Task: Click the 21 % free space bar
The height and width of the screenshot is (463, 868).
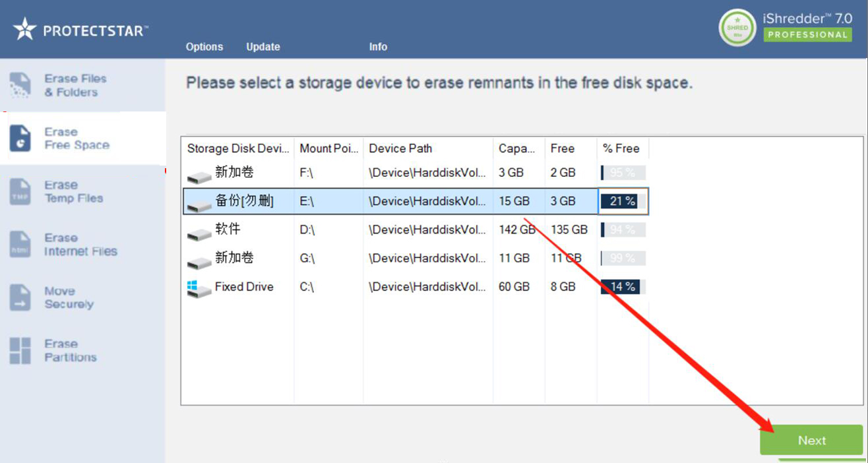Action: [622, 201]
